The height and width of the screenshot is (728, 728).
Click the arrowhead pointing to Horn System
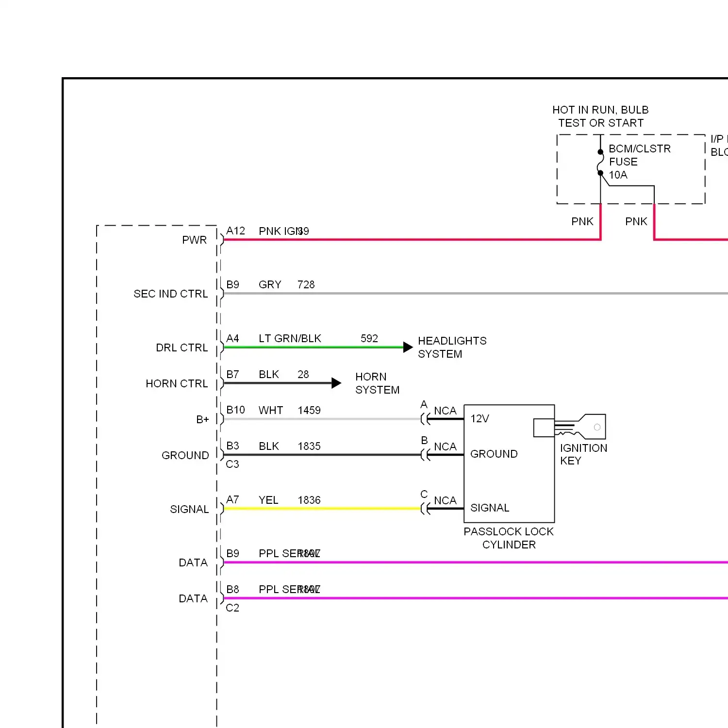336,383
